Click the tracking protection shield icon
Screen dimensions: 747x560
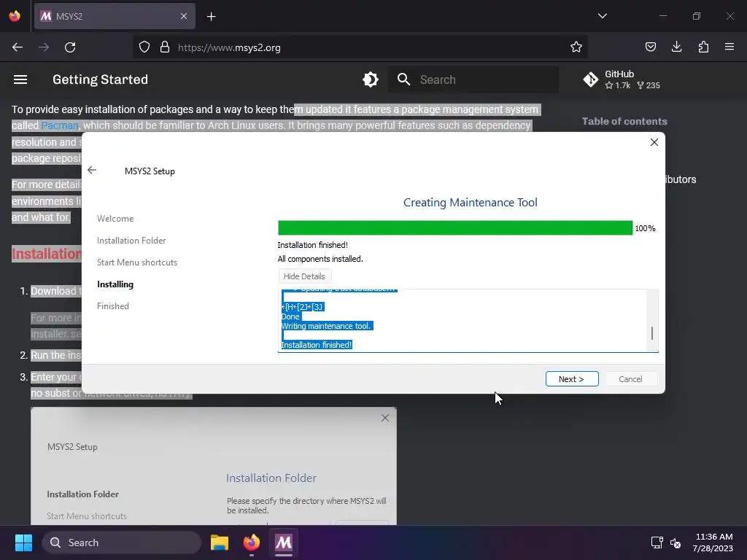click(144, 47)
